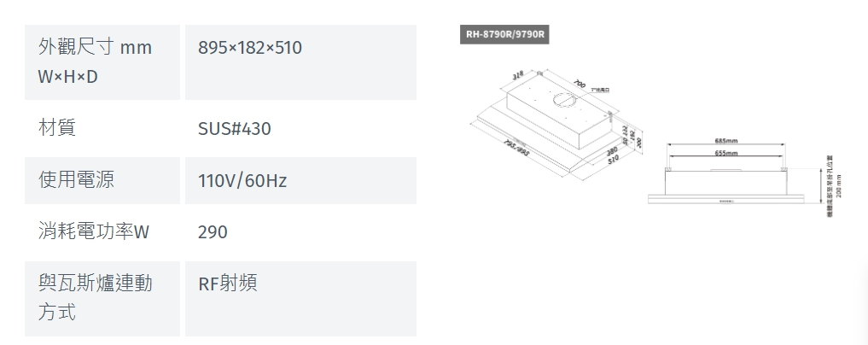Viewport: 868px width, 345px height.
Task: Click the 700 dimension on isometric drawing
Action: [580, 84]
